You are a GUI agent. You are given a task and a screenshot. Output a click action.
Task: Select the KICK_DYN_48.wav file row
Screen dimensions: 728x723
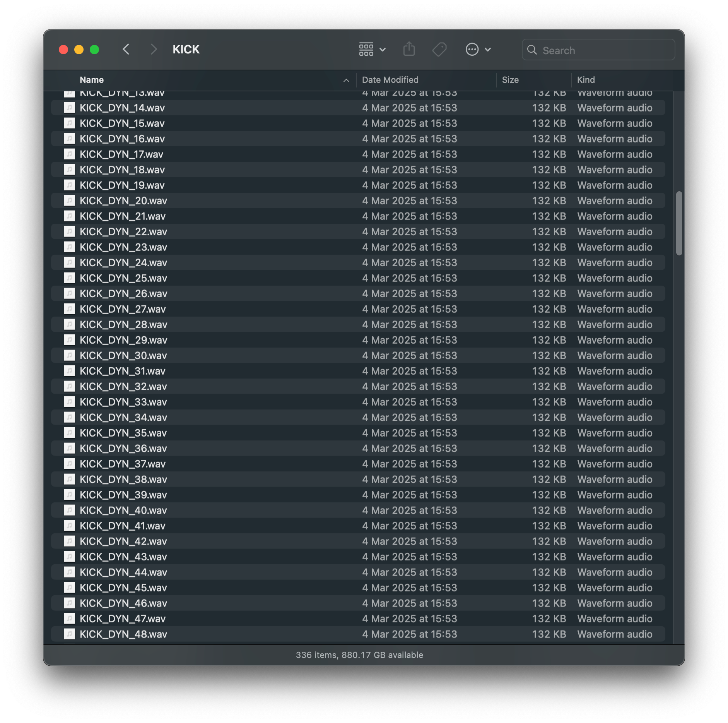coord(123,634)
